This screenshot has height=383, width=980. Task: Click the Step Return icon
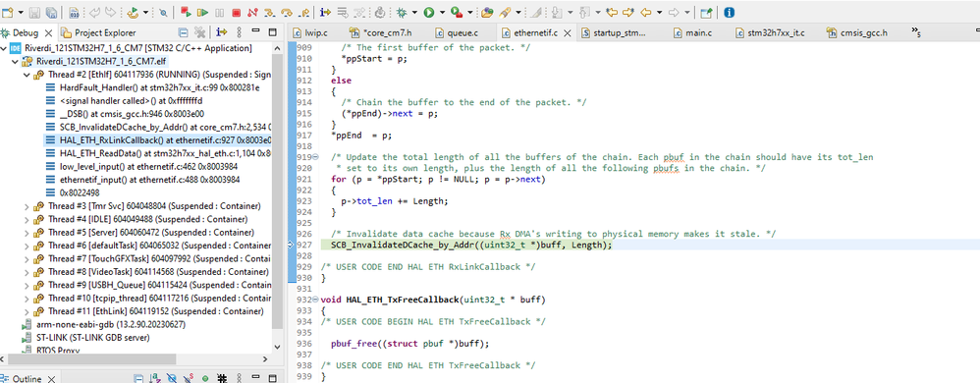coord(303,13)
